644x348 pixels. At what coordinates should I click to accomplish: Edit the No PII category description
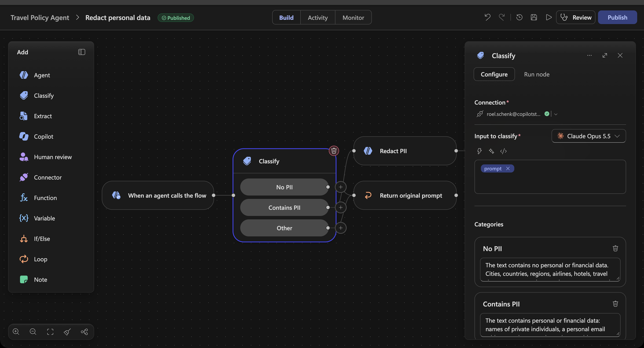tap(550, 270)
